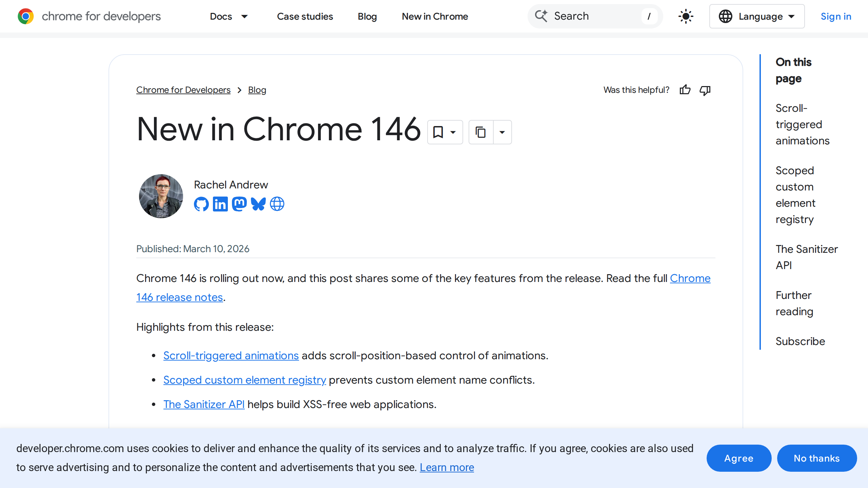This screenshot has width=868, height=488.
Task: Give thumbs down feedback on the article
Action: point(705,90)
